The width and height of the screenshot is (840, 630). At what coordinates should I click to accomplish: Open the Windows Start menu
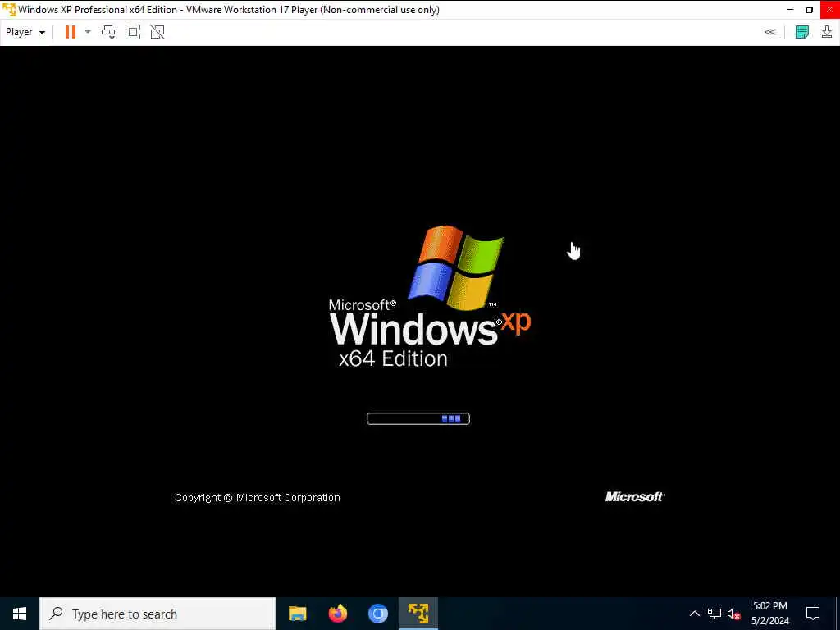tap(20, 614)
